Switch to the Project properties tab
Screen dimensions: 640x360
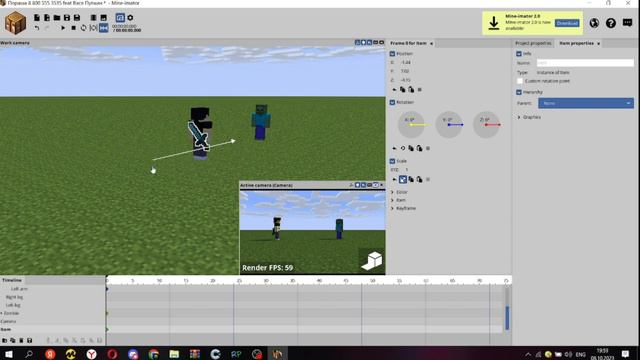coord(533,43)
